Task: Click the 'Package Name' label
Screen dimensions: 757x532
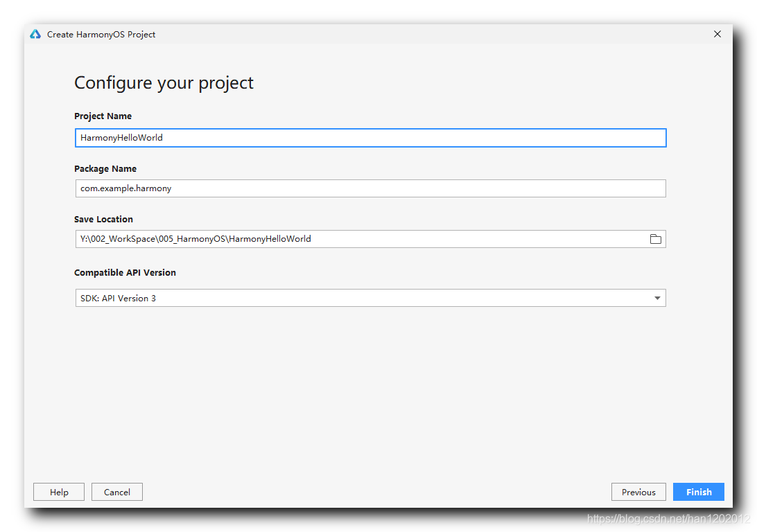Action: (x=105, y=169)
